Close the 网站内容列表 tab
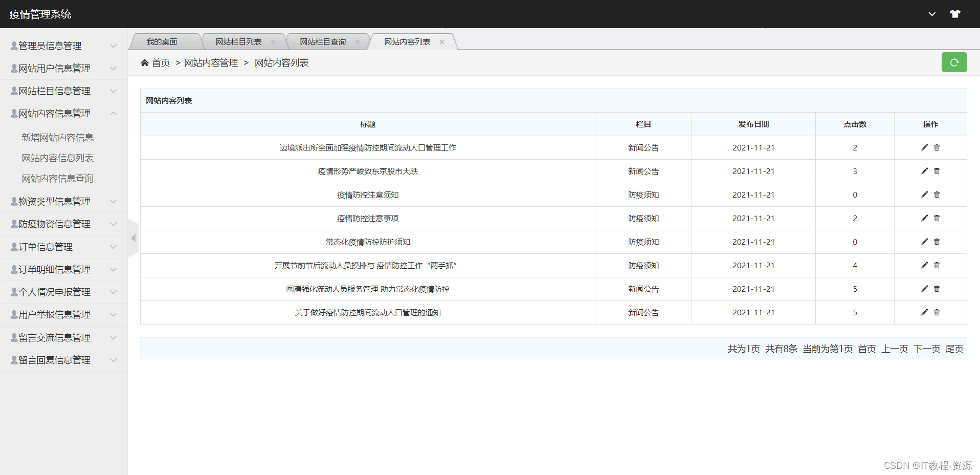980x475 pixels. tap(442, 42)
